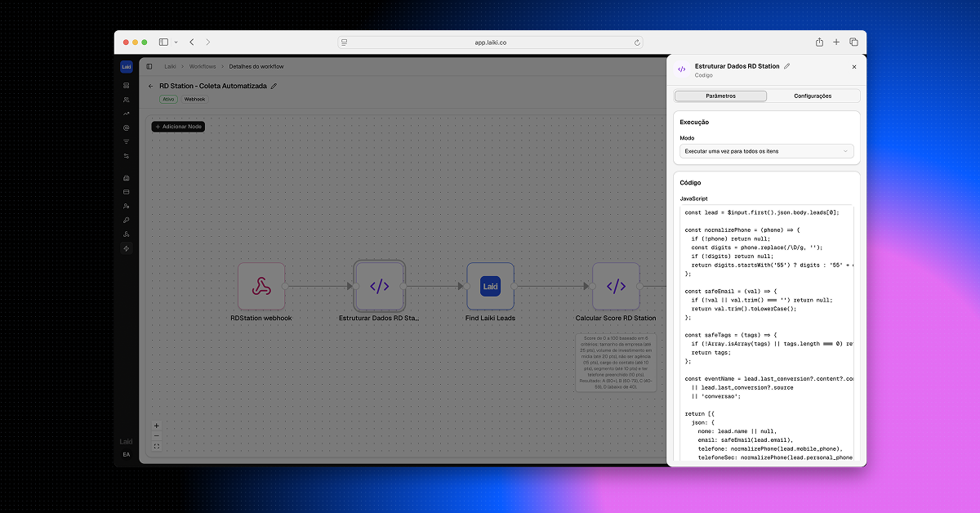
Task: Open Safari sidebar dropdown chevron
Action: [x=176, y=42]
